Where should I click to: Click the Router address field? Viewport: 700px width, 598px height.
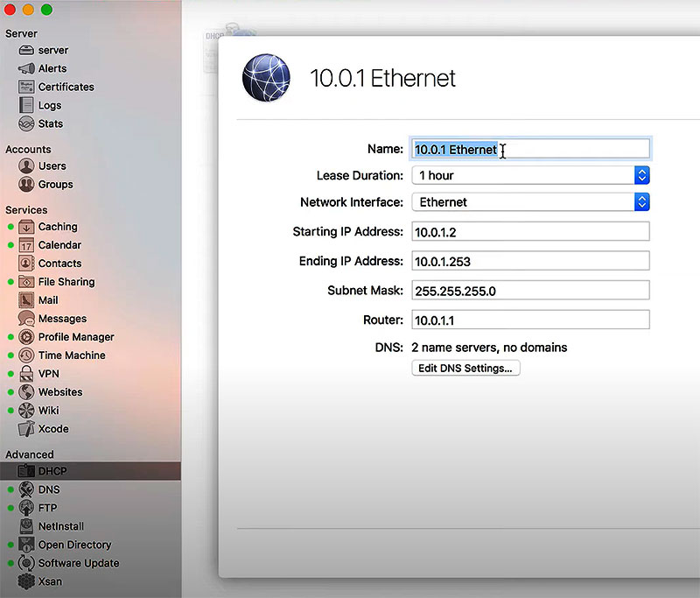[x=530, y=320]
